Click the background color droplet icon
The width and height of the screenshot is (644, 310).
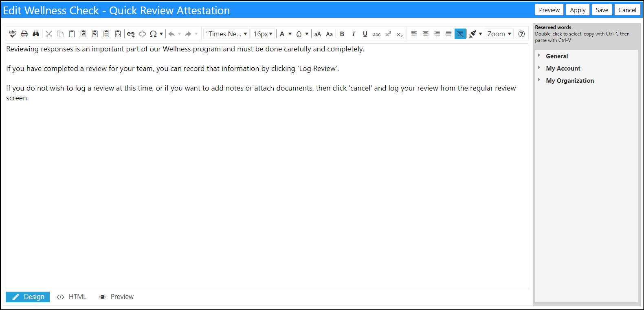point(299,34)
